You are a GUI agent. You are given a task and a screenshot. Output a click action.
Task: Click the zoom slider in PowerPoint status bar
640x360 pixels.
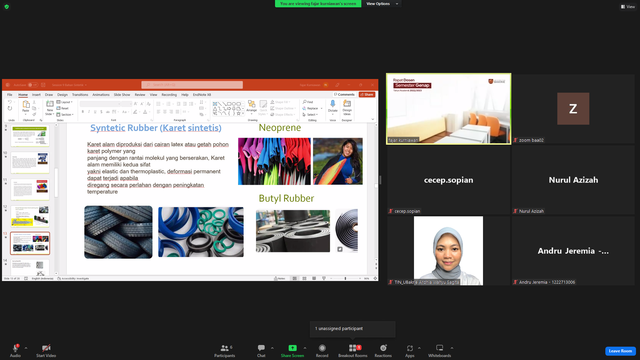(345, 278)
